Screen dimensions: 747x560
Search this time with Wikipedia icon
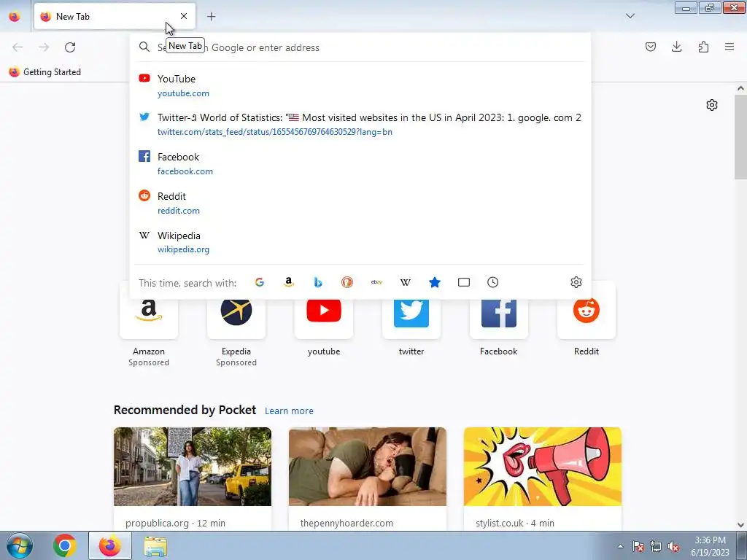406,282
